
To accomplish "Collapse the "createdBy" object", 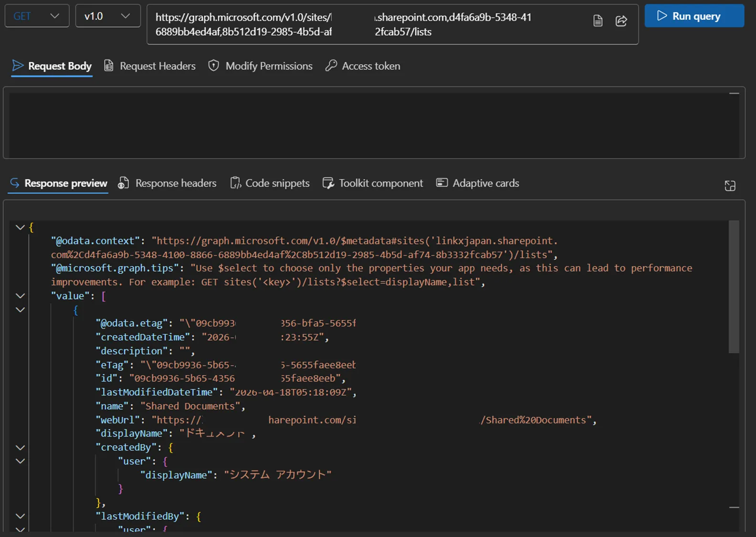I will pyautogui.click(x=20, y=448).
